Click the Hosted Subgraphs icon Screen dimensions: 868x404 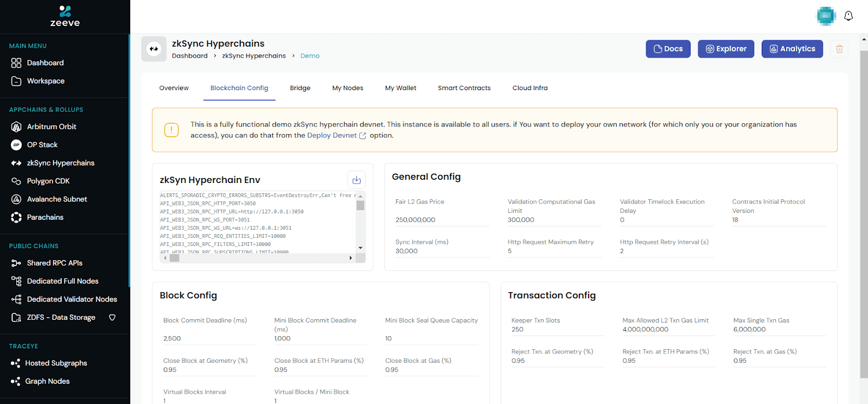tap(15, 363)
